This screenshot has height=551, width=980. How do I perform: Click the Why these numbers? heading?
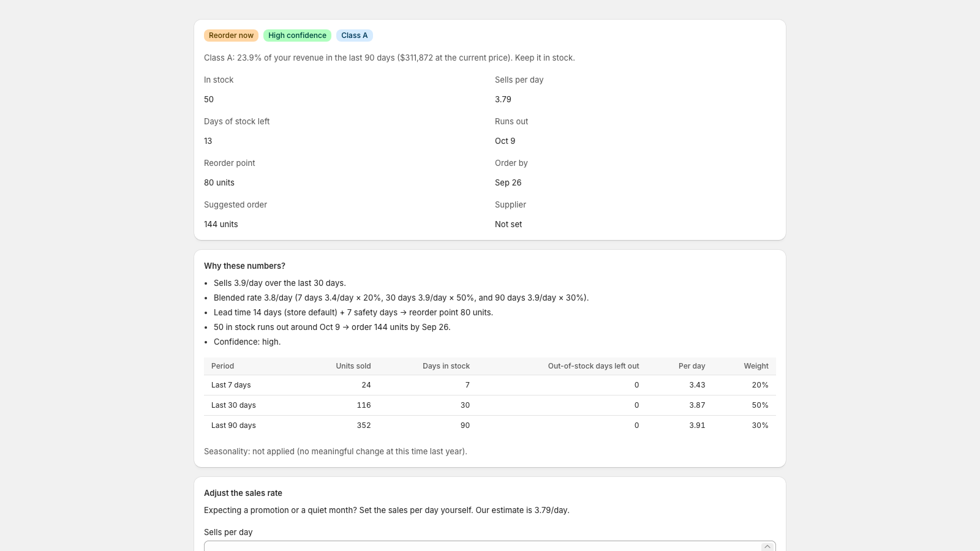244,266
